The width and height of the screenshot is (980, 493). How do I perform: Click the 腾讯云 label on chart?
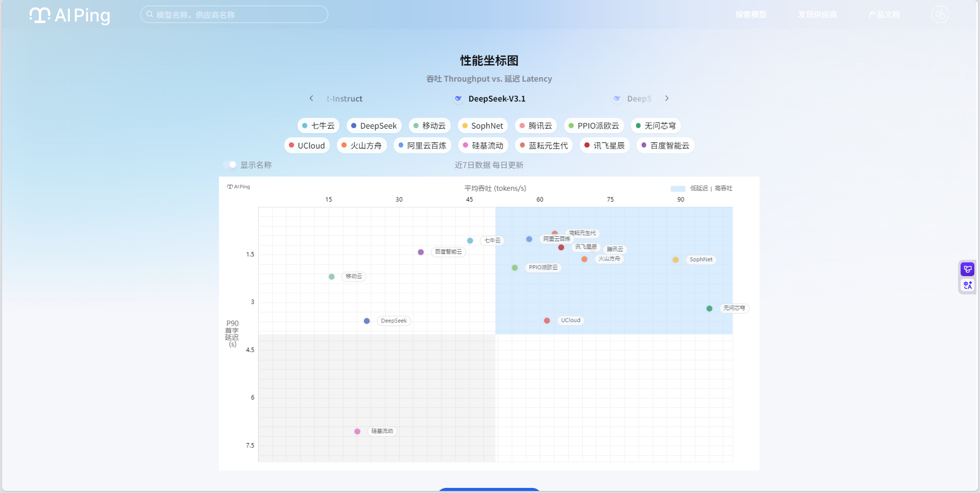point(615,249)
